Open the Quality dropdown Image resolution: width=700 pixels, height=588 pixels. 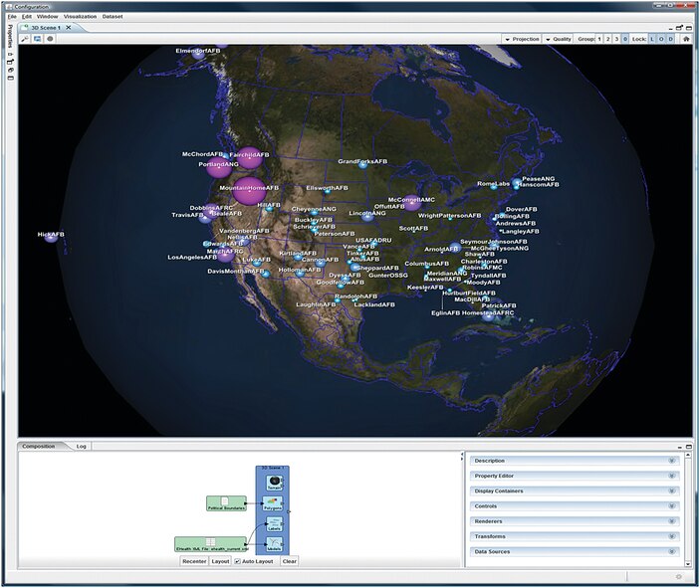click(x=558, y=39)
